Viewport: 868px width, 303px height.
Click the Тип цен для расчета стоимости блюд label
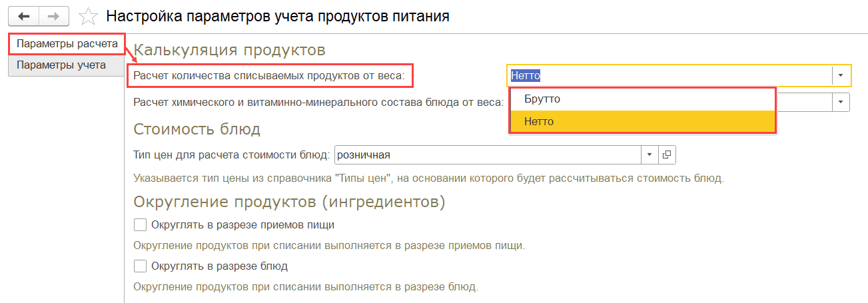click(232, 154)
